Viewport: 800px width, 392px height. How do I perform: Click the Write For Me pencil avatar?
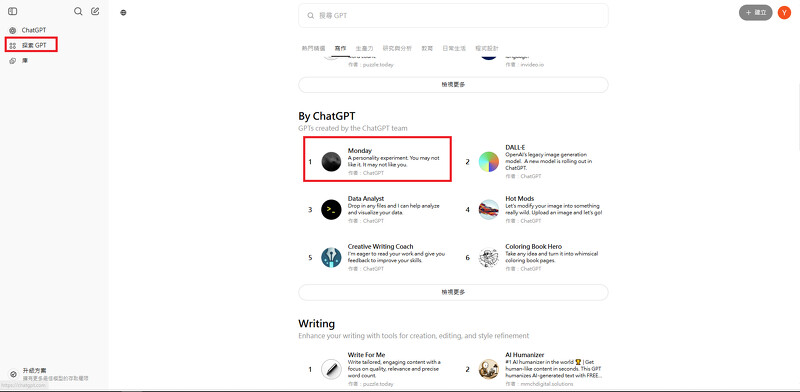coord(331,369)
